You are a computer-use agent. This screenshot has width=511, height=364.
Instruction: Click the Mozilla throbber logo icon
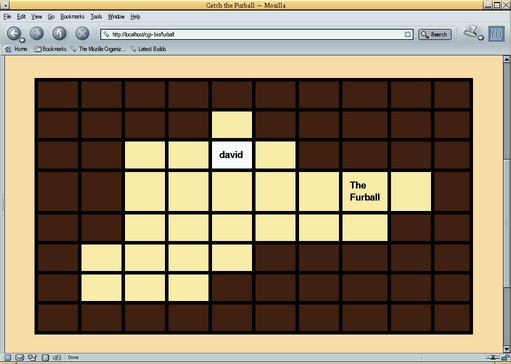coord(496,34)
